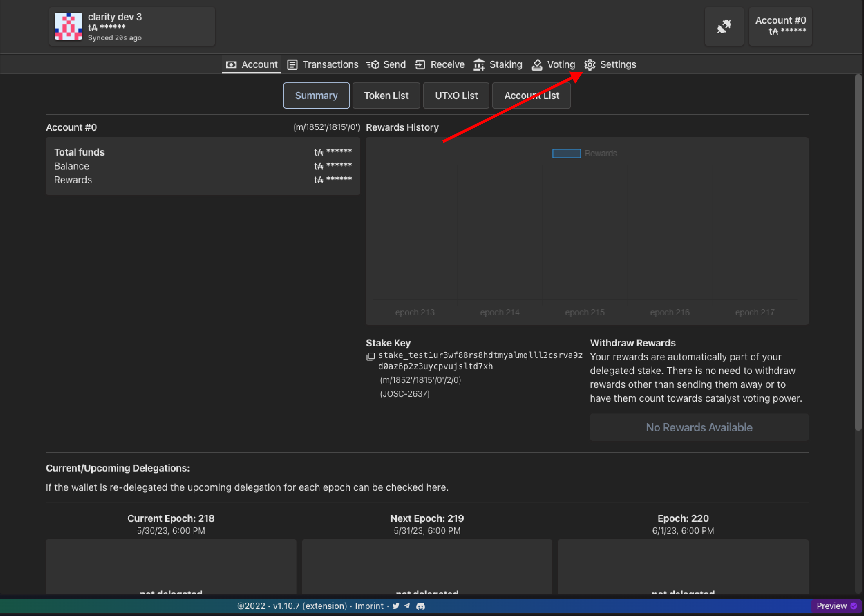Screen dimensions: 864x616
Task: Click the vertical page scrollbar
Action: tap(858, 252)
